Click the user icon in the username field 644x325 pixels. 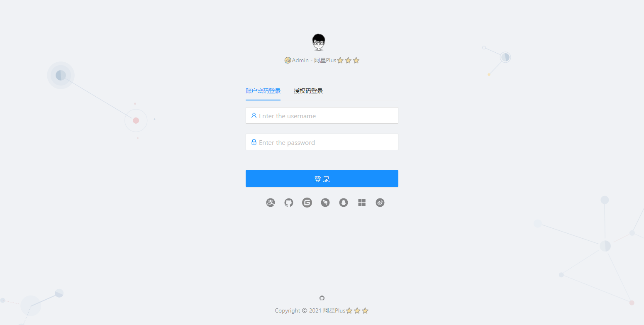click(254, 115)
